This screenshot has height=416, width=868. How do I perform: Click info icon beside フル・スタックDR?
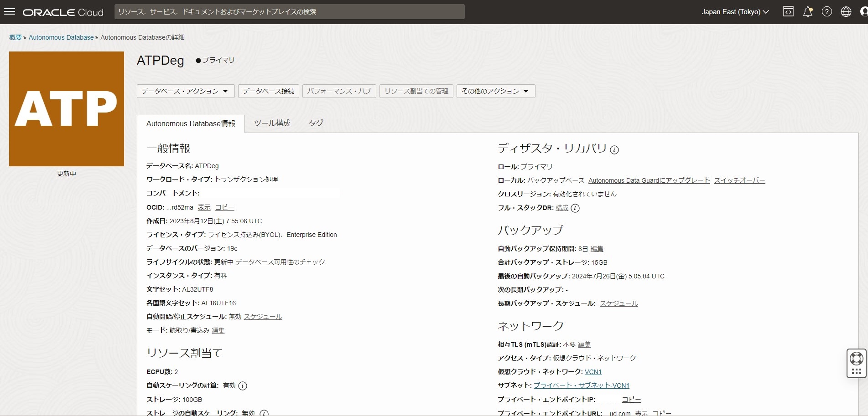point(575,208)
